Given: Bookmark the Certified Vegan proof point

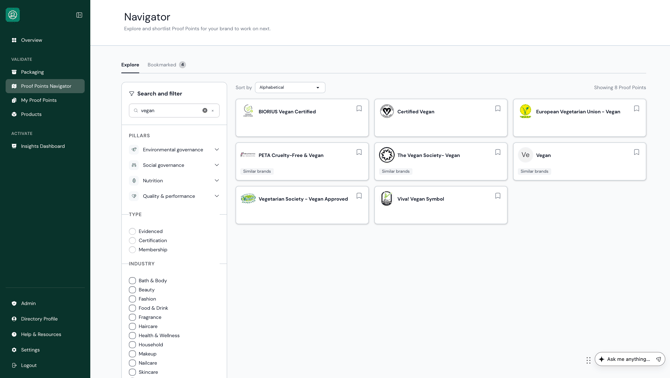Looking at the screenshot, I should 498,108.
